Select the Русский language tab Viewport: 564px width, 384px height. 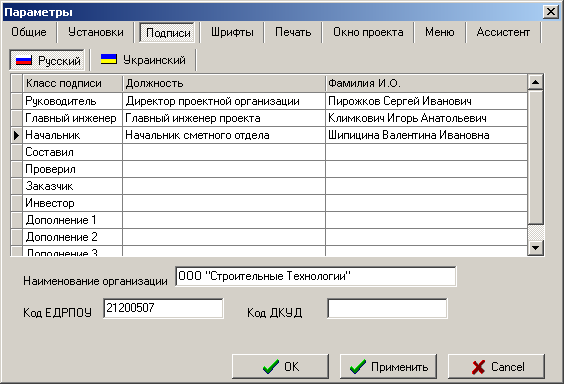click(47, 60)
